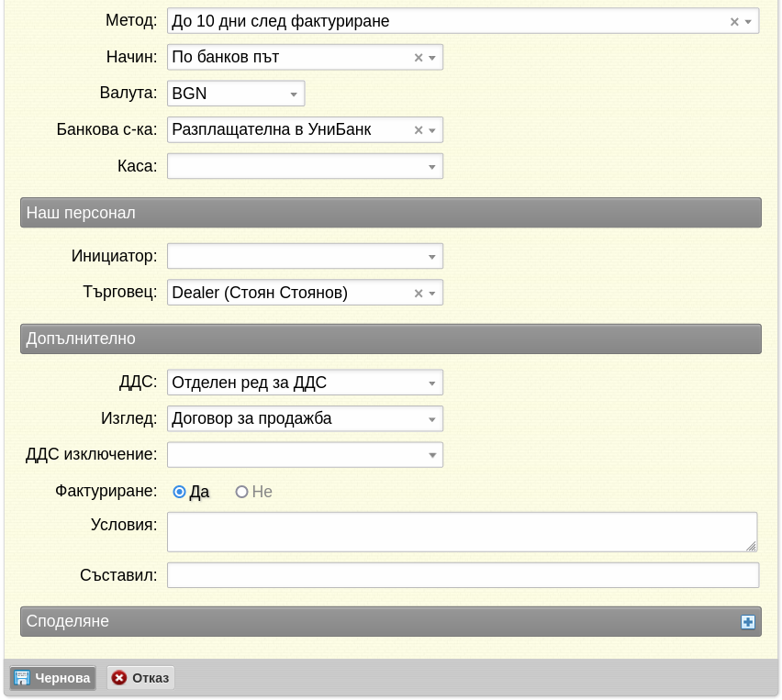Click the Допълнително section header
The image size is (782, 700).
(x=391, y=339)
